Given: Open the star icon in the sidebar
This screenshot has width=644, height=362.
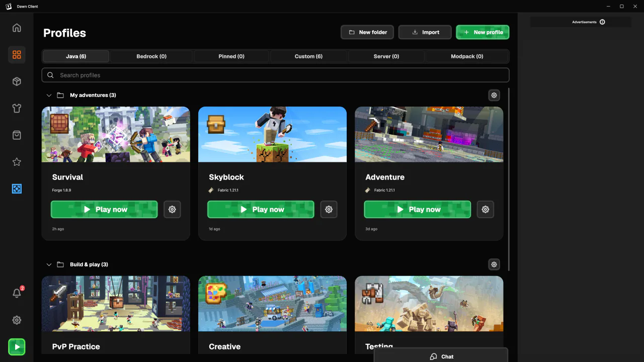Looking at the screenshot, I should 17,162.
